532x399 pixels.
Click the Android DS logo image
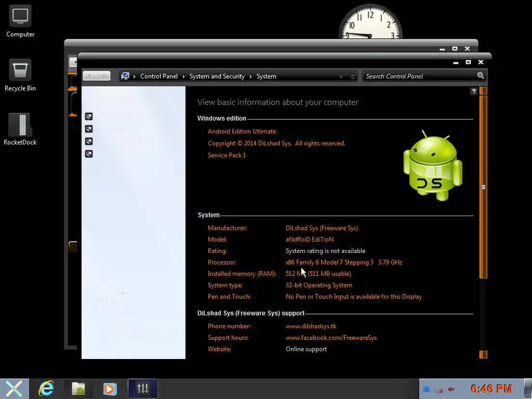[433, 166]
